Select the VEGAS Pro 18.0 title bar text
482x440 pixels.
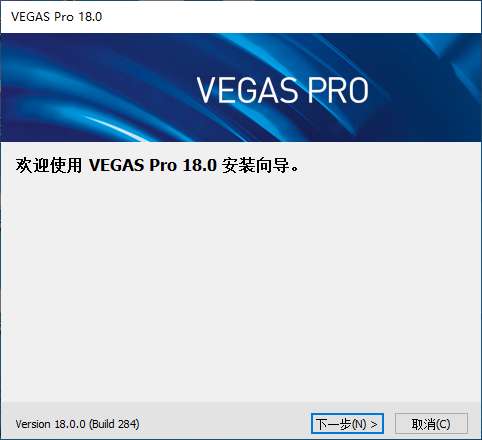click(56, 17)
